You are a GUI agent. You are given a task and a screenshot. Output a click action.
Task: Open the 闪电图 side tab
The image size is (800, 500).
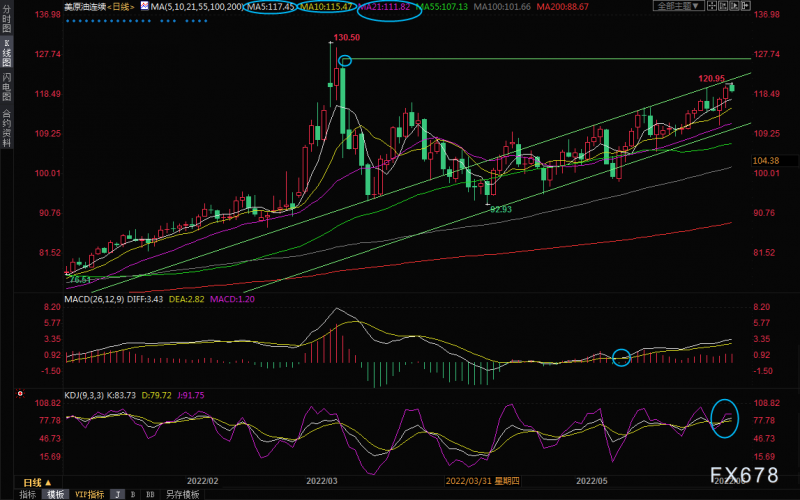7,85
